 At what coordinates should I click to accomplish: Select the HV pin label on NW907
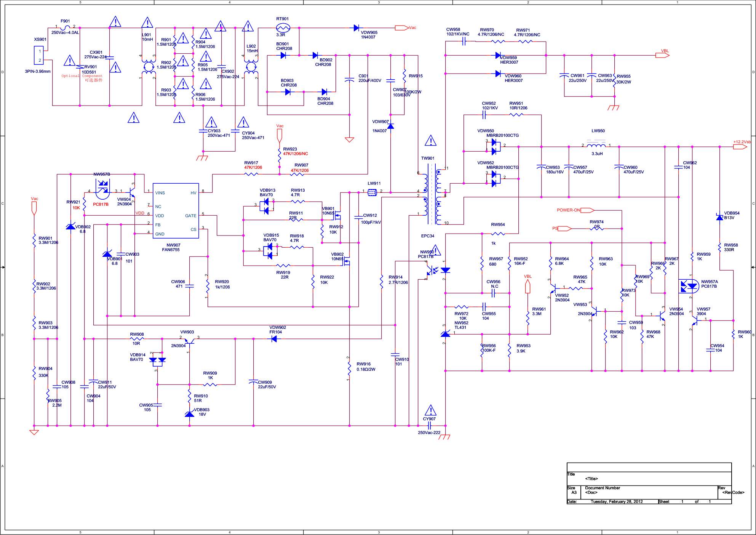click(x=193, y=193)
